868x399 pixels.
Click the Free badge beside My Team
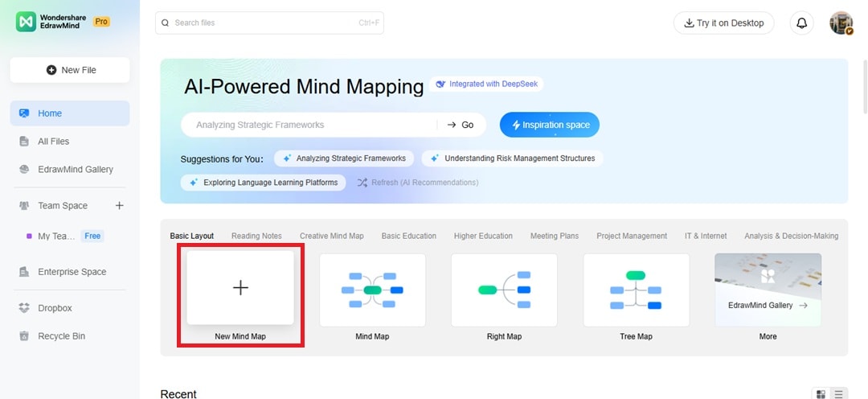[x=92, y=236]
